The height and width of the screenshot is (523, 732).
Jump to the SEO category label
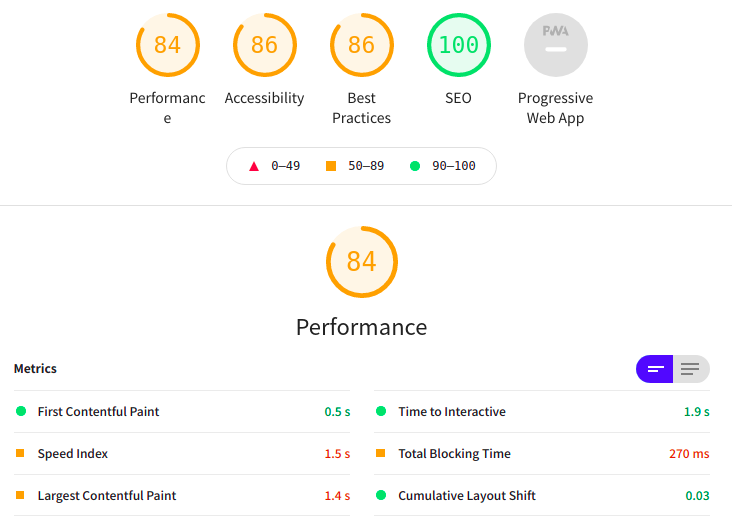tap(458, 98)
